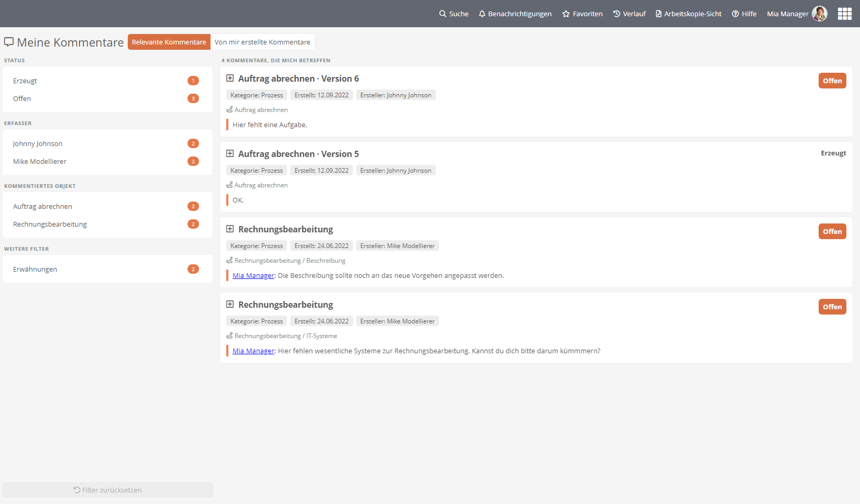Viewport: 860px width, 504px height.
Task: Click Offen status on IT-Systeme comment
Action: coord(832,307)
